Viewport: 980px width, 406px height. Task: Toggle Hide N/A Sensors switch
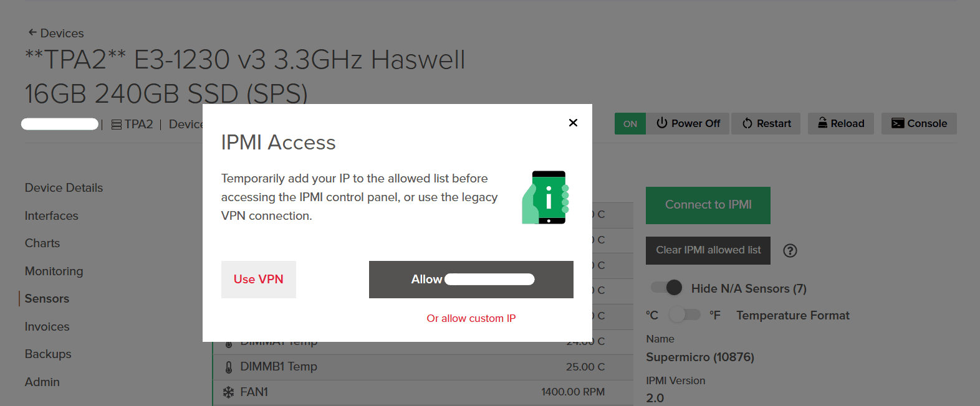tap(666, 288)
